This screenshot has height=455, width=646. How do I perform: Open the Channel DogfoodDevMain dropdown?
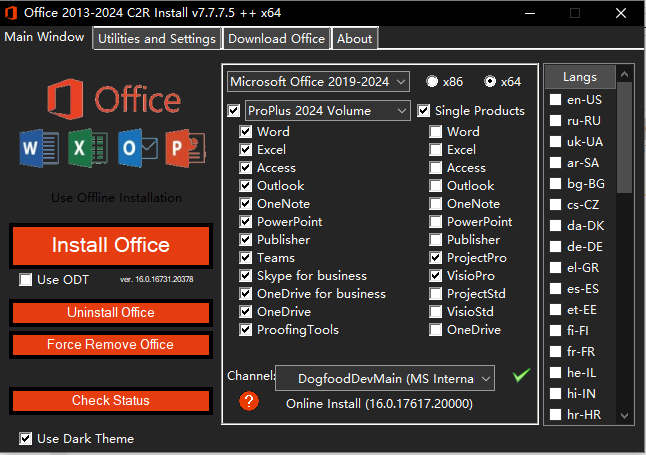coord(385,378)
